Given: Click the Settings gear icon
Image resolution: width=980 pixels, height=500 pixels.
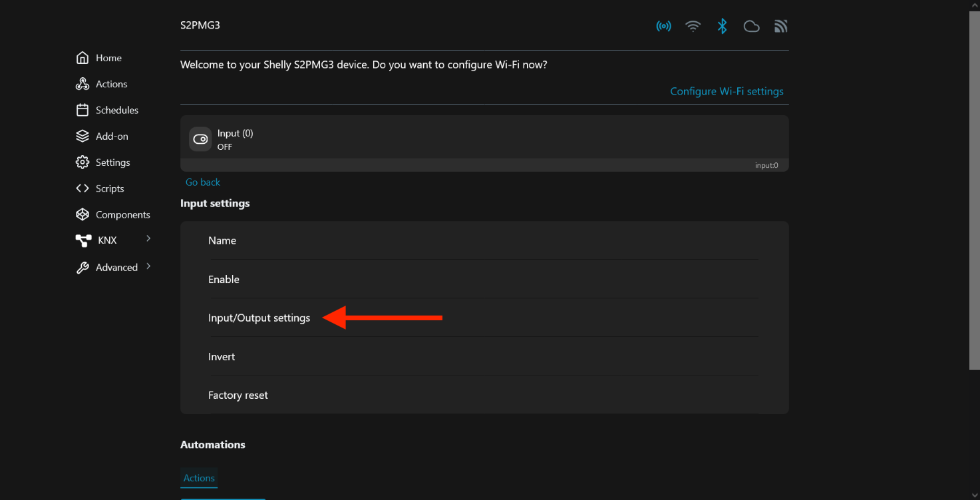Looking at the screenshot, I should click(82, 162).
